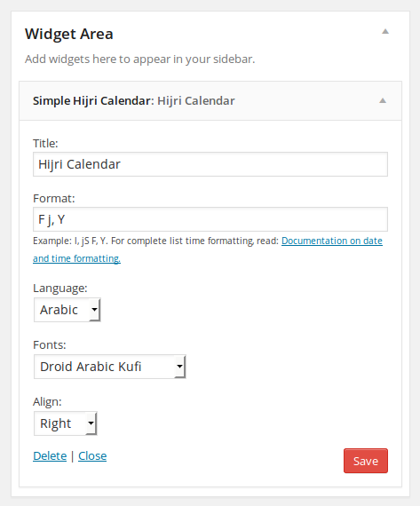The height and width of the screenshot is (506, 420).
Task: Open the Align dropdown set to Right
Action: pos(65,423)
